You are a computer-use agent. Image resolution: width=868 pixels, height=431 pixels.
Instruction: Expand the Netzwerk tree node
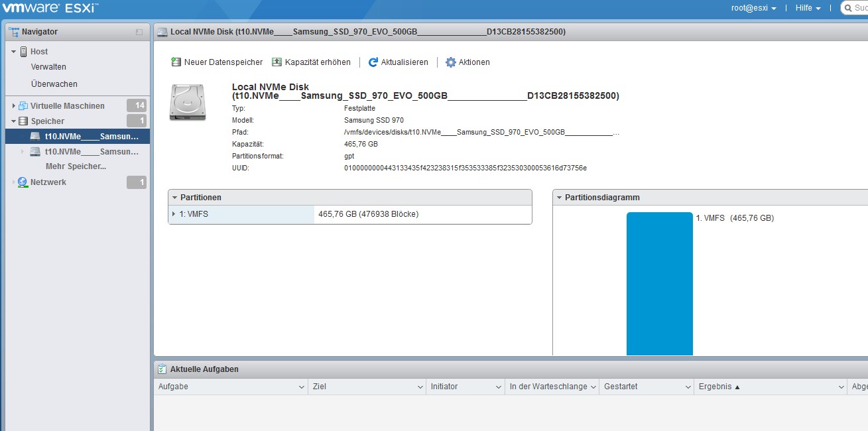[x=13, y=182]
